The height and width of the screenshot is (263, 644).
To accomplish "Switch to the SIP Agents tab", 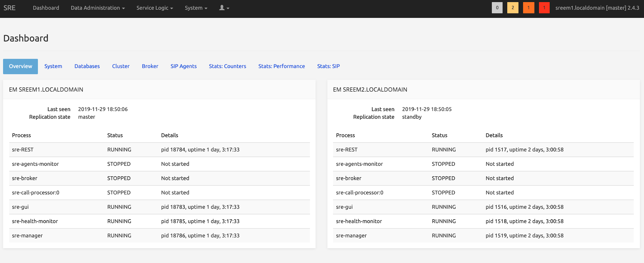I will click(x=184, y=66).
